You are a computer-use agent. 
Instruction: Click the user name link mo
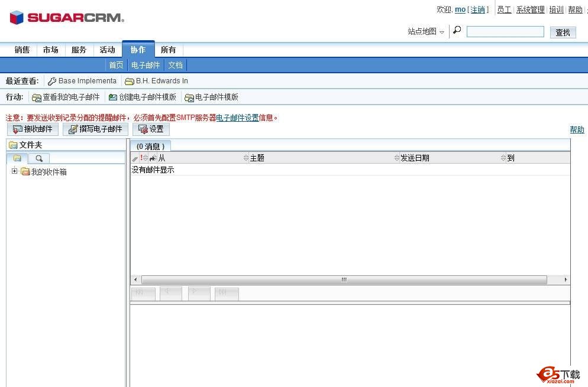tap(460, 9)
